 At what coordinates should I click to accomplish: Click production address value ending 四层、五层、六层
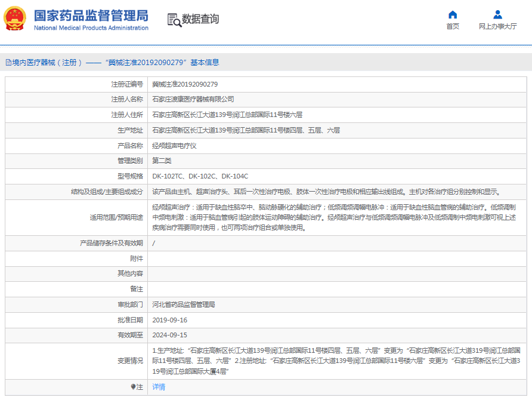click(246, 130)
